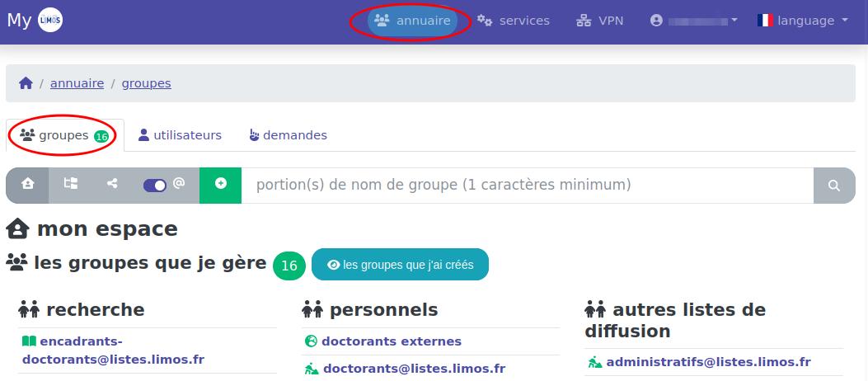The image size is (868, 381).
Task: Open administratifs@listes.limos.fr list link
Action: [x=708, y=362]
